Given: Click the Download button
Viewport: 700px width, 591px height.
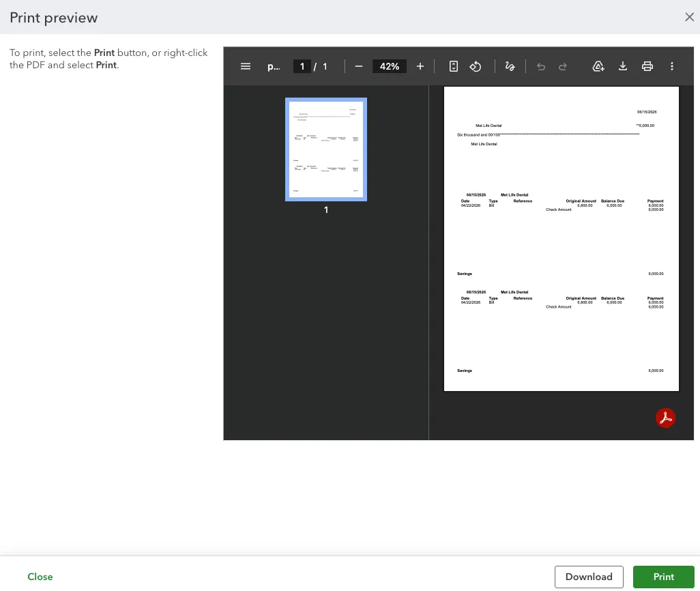Looking at the screenshot, I should coord(589,577).
